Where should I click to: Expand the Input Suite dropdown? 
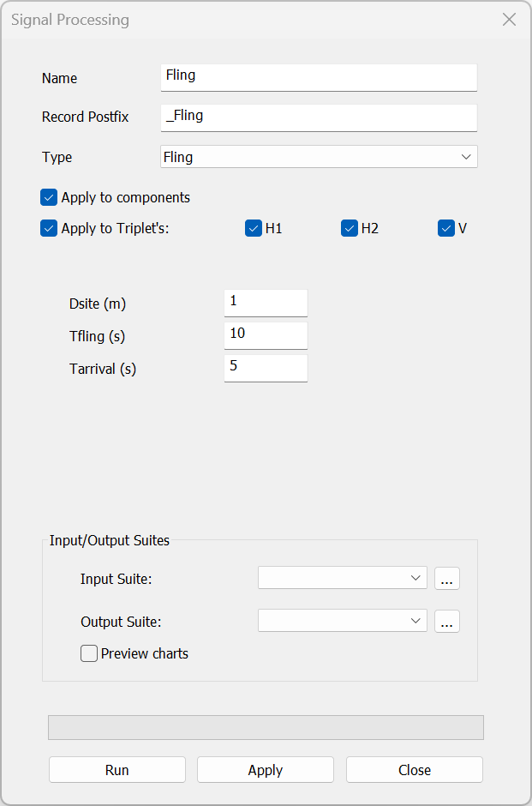[x=342, y=578]
